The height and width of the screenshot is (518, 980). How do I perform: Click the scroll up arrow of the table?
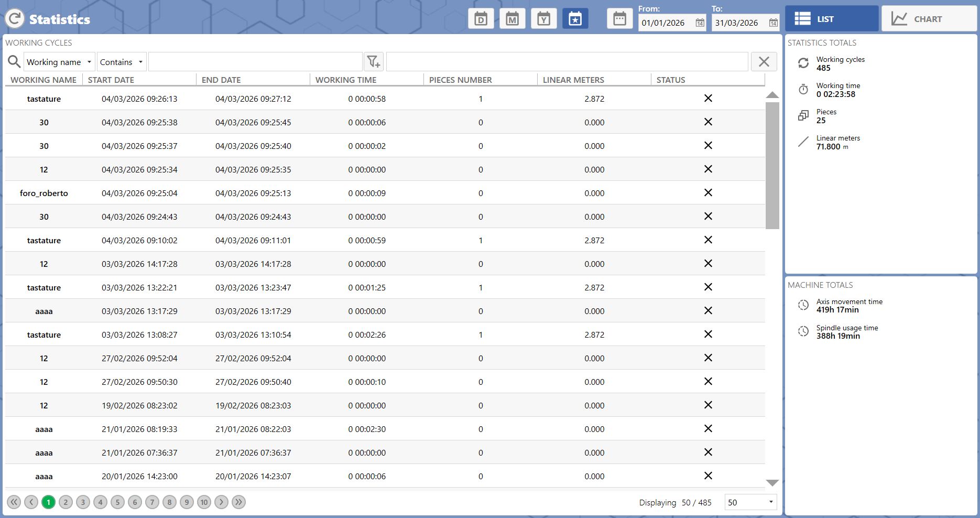click(772, 95)
